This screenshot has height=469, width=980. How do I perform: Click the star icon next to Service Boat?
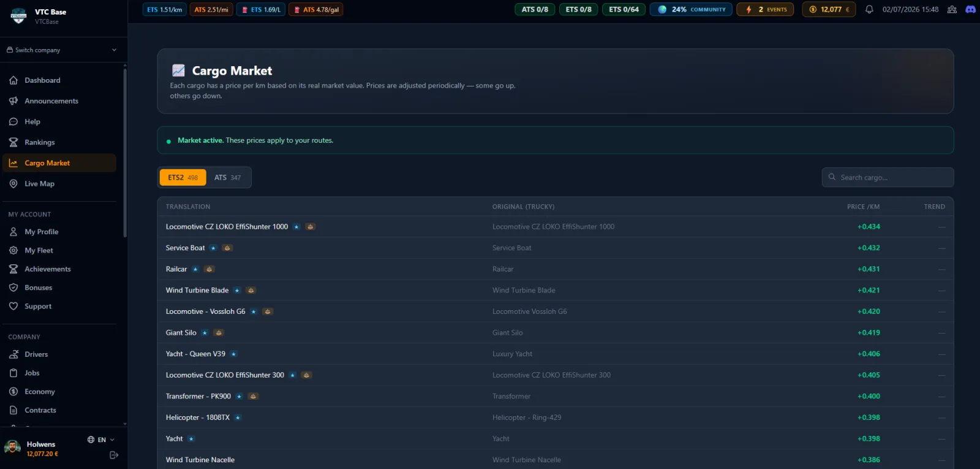(x=213, y=248)
